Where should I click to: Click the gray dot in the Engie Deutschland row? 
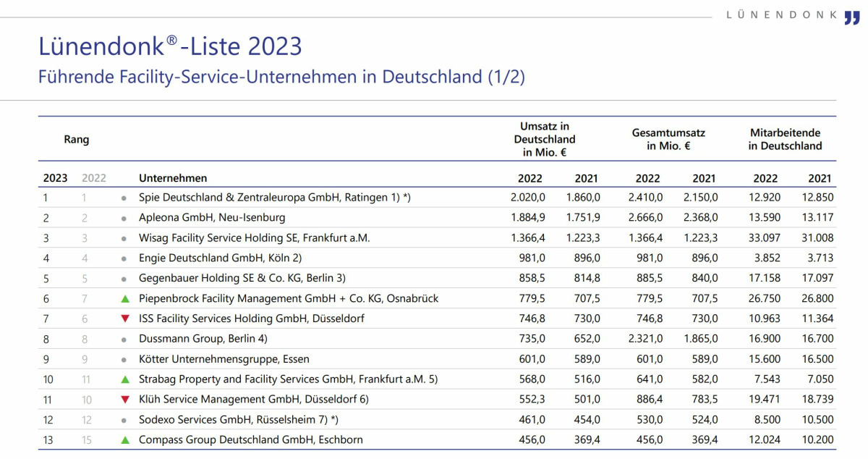pyautogui.click(x=124, y=258)
